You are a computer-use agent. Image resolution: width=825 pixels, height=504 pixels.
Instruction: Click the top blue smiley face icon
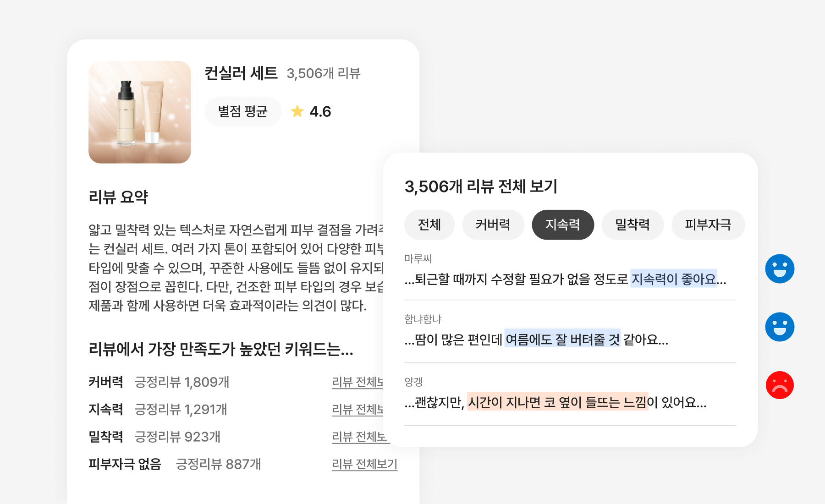(x=780, y=269)
